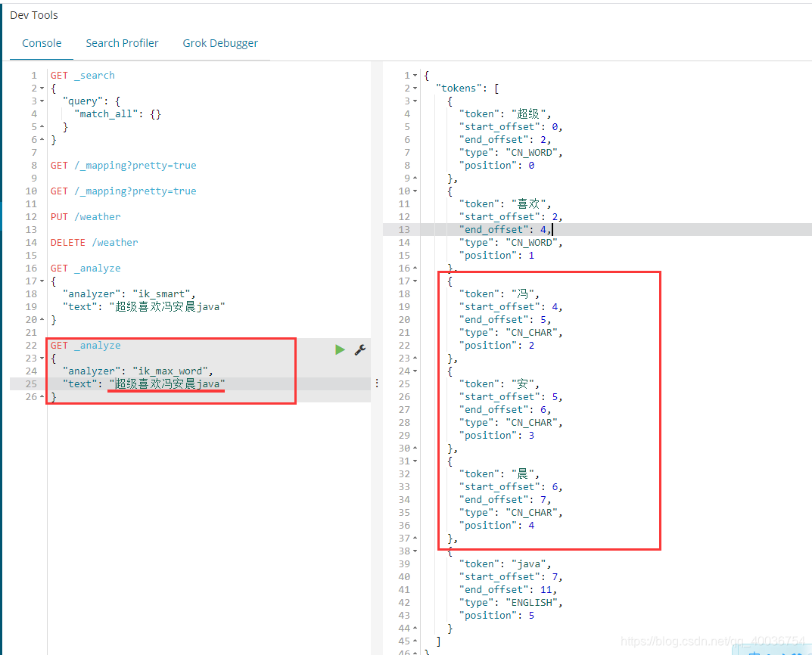Click the text value on editor line 25
Viewport: 812px width, 655px height.
pyautogui.click(x=167, y=384)
